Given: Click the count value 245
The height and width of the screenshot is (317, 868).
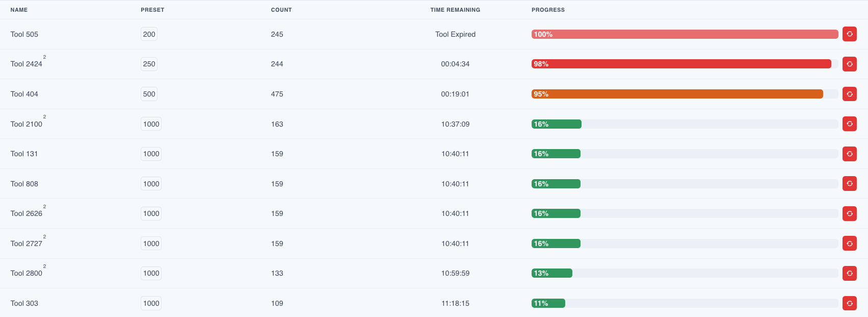Looking at the screenshot, I should coord(277,34).
